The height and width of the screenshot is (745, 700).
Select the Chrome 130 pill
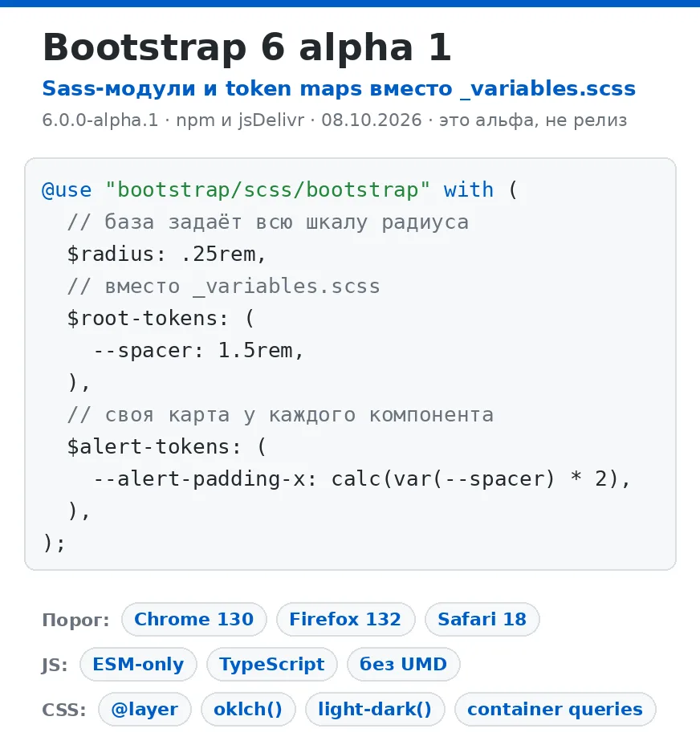[194, 619]
